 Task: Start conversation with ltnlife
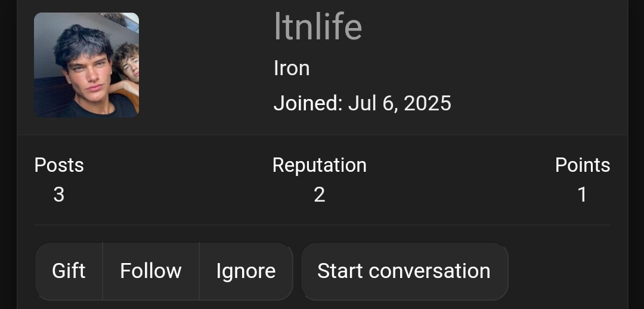404,271
